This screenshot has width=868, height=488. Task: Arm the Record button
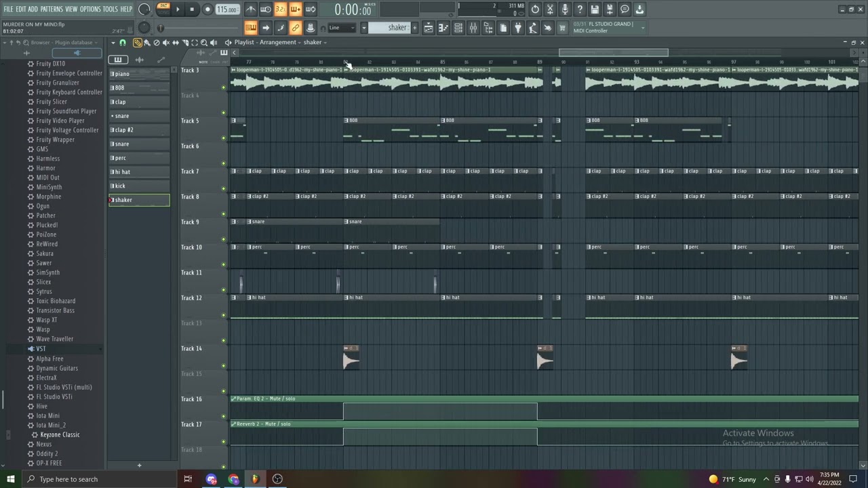tap(208, 9)
